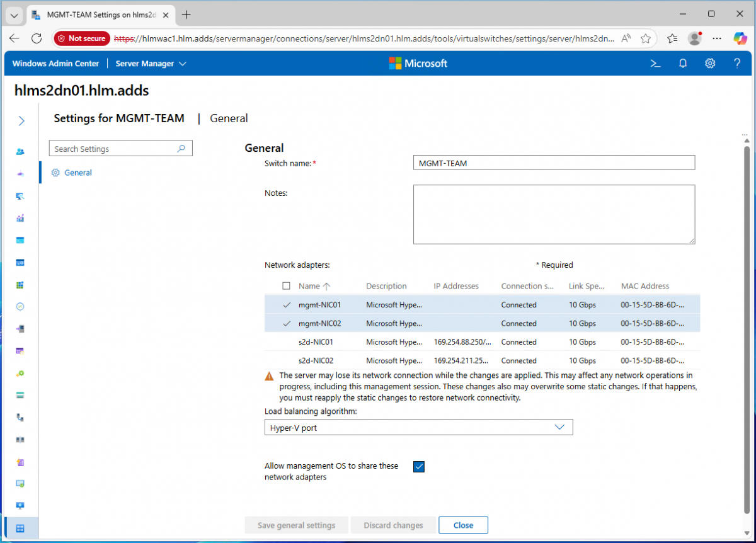Click the help question mark icon

(737, 63)
